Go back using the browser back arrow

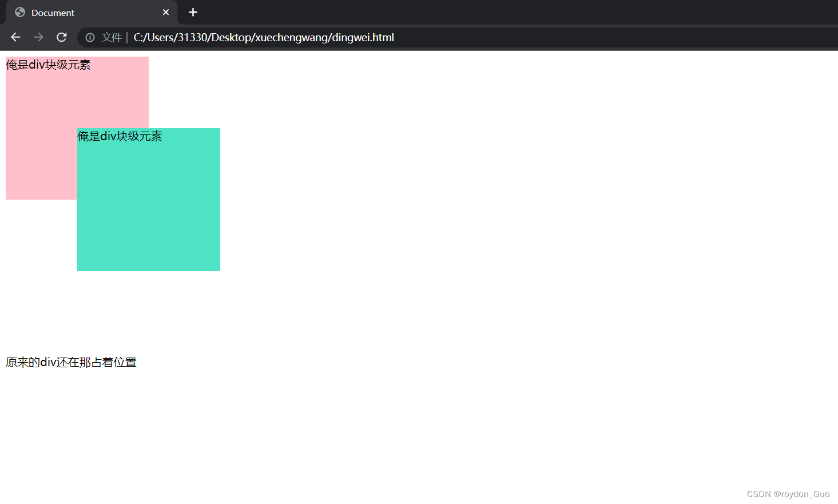point(15,37)
